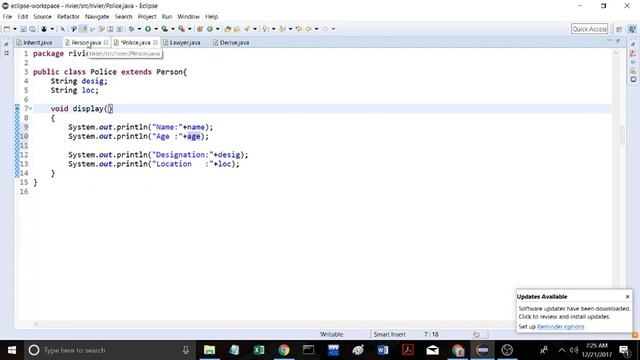Click the Open Type icon
This screenshot has width=640, height=360.
(228, 29)
